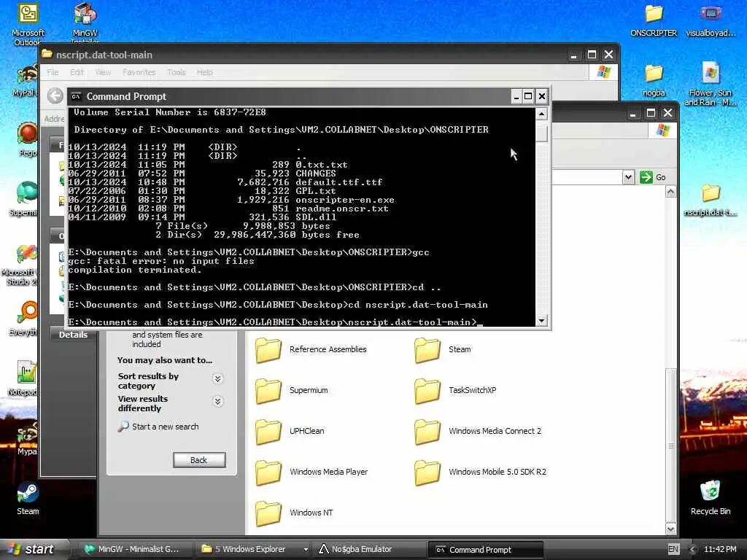Image resolution: width=747 pixels, height=560 pixels.
Task: Click Command Prompt scrollbar down arrow
Action: pos(541,321)
